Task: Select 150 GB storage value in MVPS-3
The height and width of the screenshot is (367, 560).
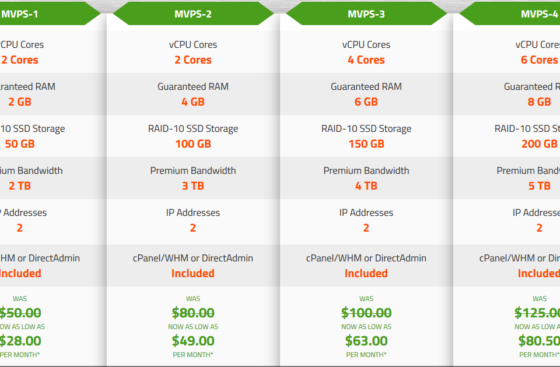Action: 366,144
